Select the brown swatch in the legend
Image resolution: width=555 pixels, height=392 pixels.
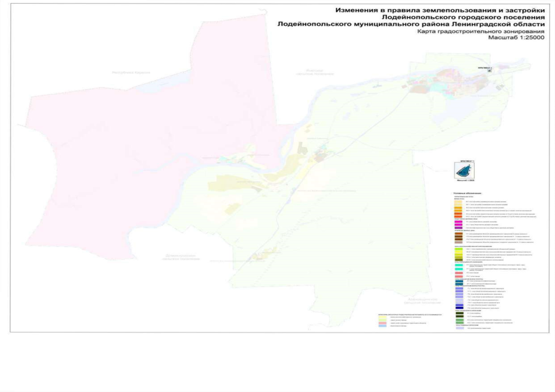pyautogui.click(x=458, y=235)
